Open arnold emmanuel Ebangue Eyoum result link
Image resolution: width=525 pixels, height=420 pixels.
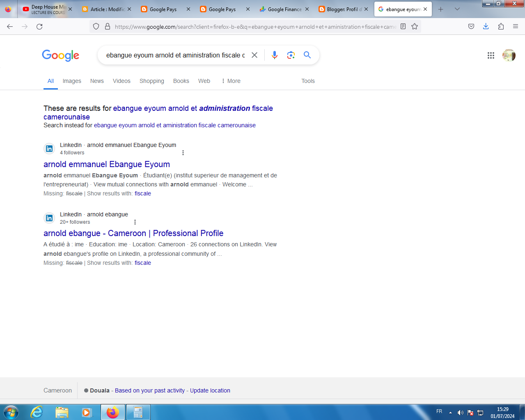click(x=107, y=164)
